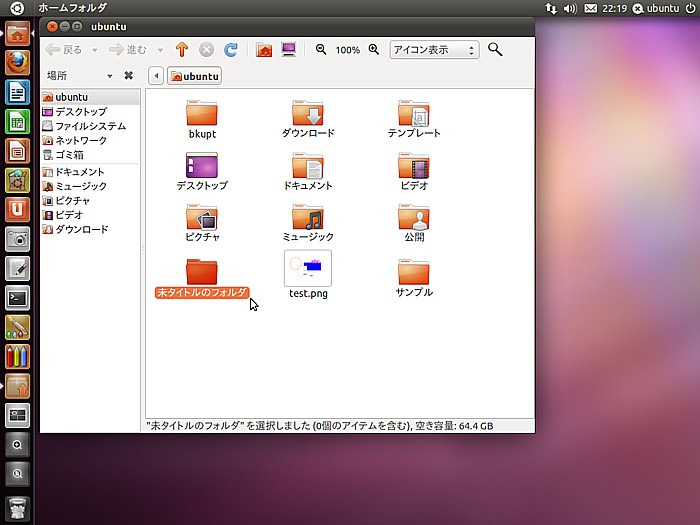The height and width of the screenshot is (525, 700).
Task: Open the power session menu
Action: (690, 8)
